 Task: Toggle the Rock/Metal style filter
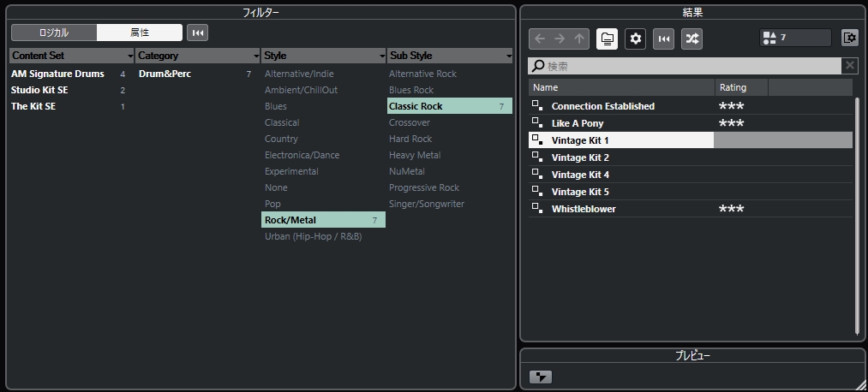[x=323, y=220]
